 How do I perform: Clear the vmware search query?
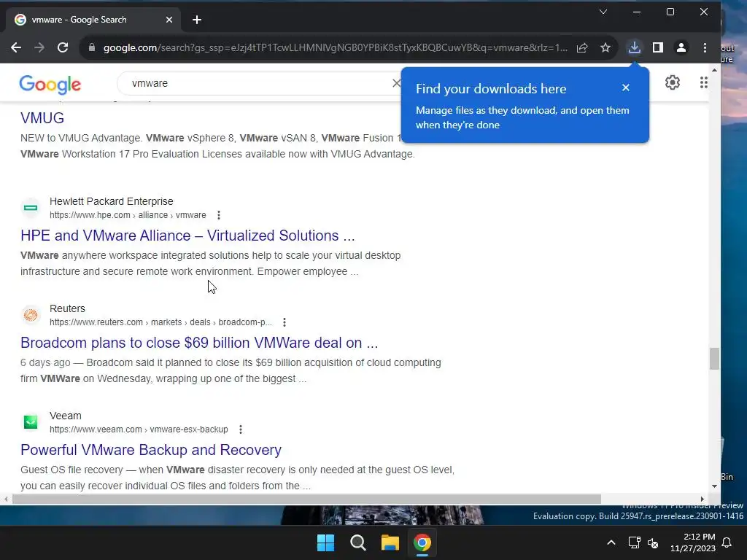tap(396, 83)
